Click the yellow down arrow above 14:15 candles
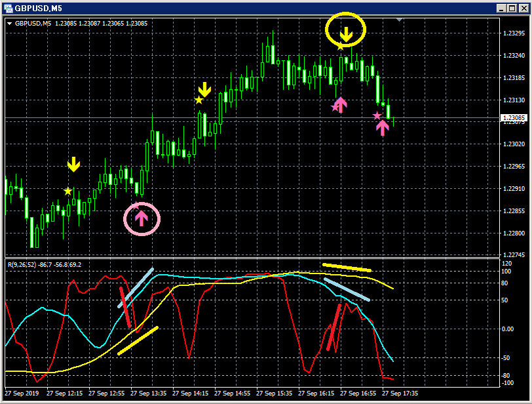 [204, 90]
